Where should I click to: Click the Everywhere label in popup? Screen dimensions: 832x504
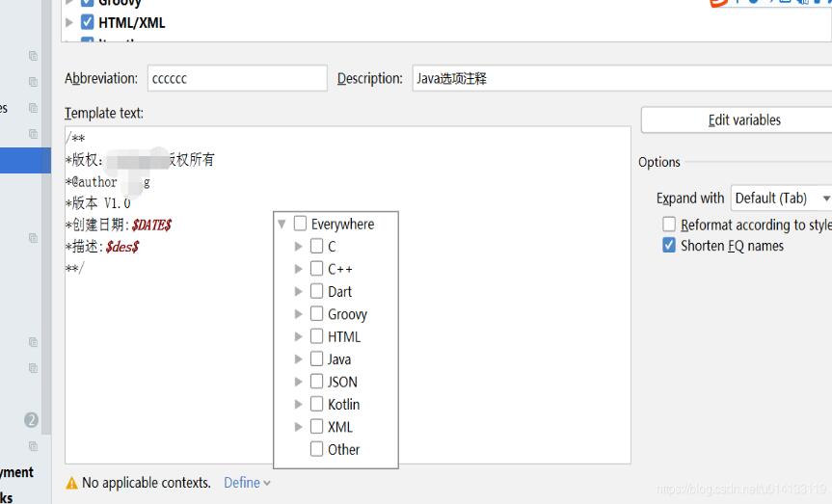coord(342,225)
